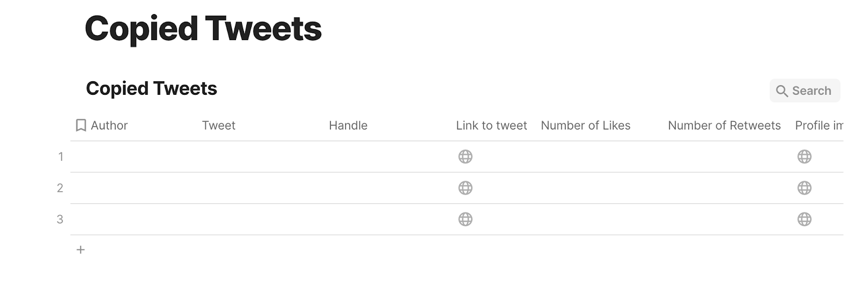Screen dimensions: 868x292
Task: Click row 1 Profile image globe icon
Action: (x=804, y=157)
